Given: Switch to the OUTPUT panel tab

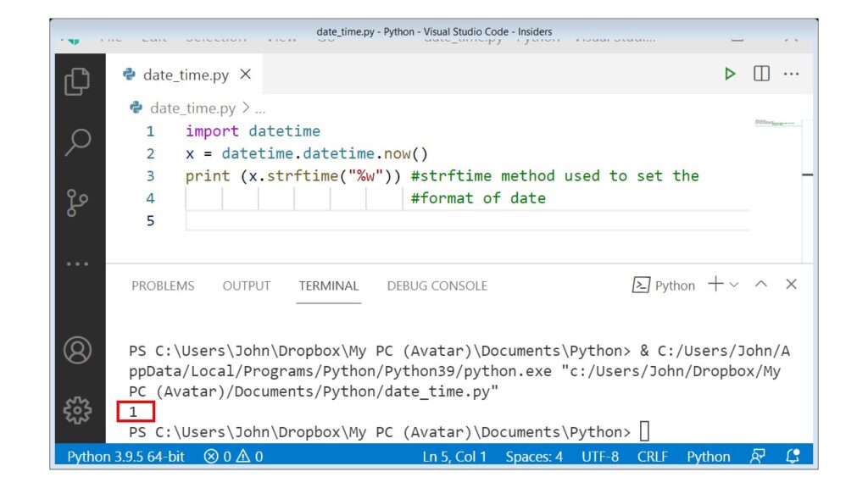Looking at the screenshot, I should [x=247, y=286].
